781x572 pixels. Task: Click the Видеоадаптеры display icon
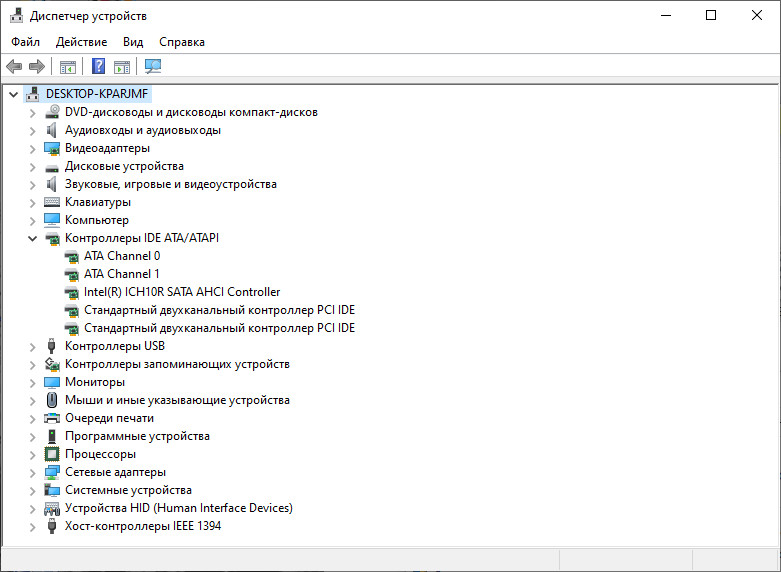tap(52, 148)
